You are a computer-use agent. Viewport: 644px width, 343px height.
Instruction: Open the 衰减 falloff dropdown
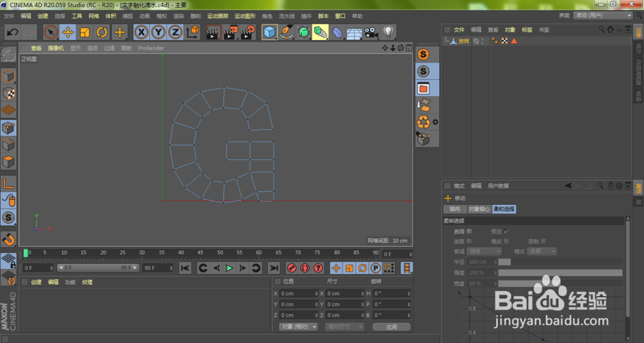(x=485, y=251)
